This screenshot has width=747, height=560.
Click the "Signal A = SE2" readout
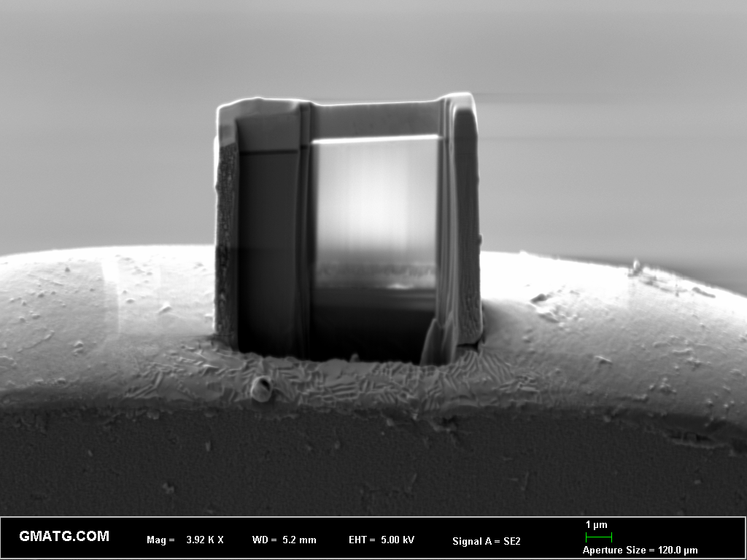point(487,541)
